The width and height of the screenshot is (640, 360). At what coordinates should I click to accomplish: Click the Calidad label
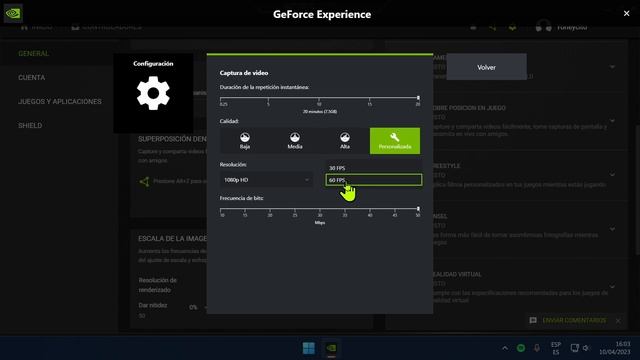tap(229, 121)
